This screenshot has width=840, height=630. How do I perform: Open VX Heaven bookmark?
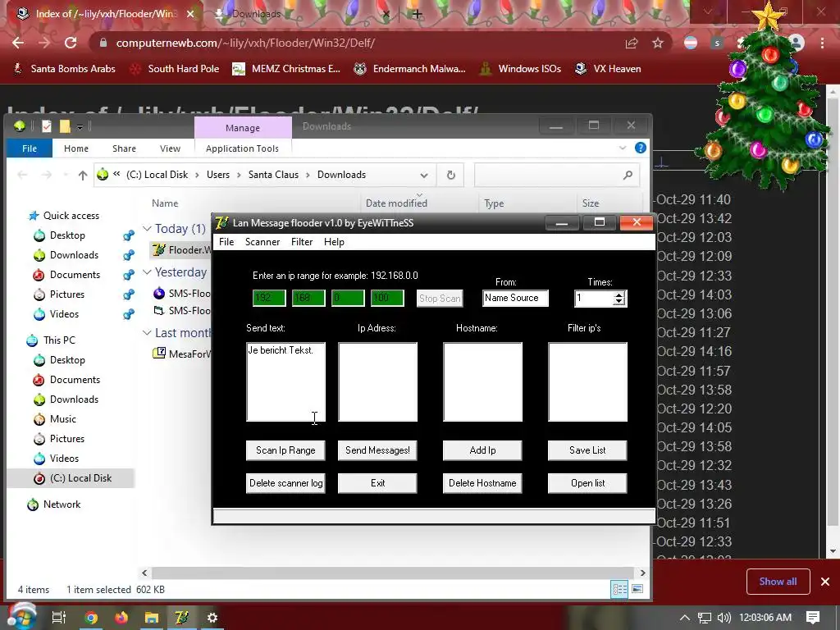point(608,69)
